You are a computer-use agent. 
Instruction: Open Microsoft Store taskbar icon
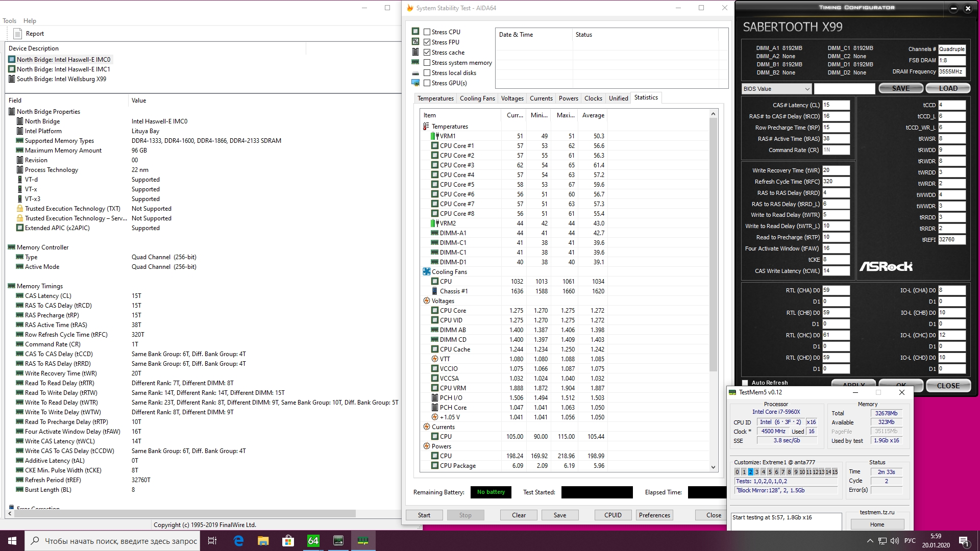[288, 541]
